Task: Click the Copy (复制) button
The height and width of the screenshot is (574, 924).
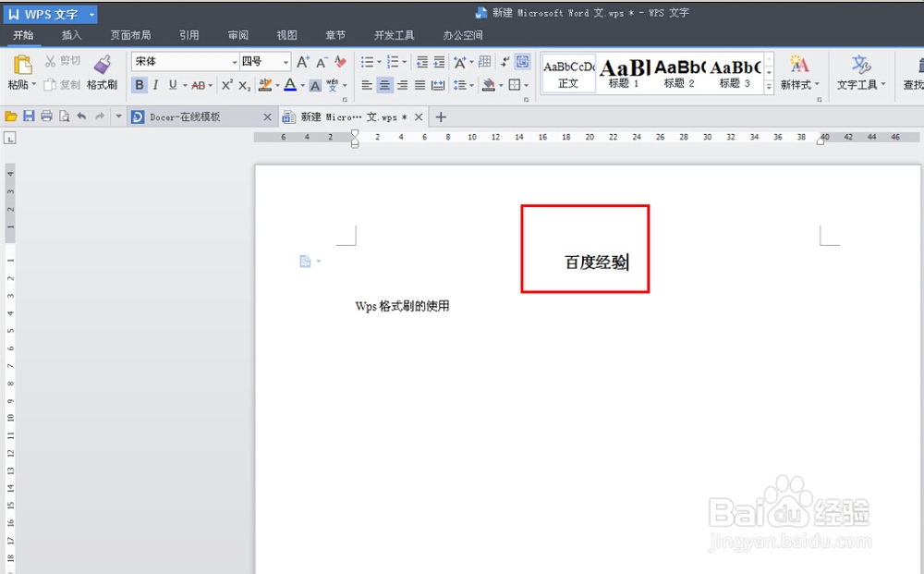Action: click(63, 85)
